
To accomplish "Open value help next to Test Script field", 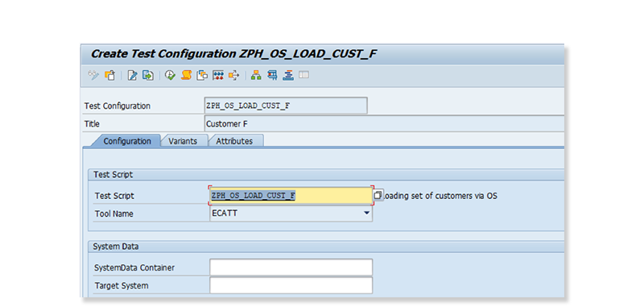I will pyautogui.click(x=378, y=195).
